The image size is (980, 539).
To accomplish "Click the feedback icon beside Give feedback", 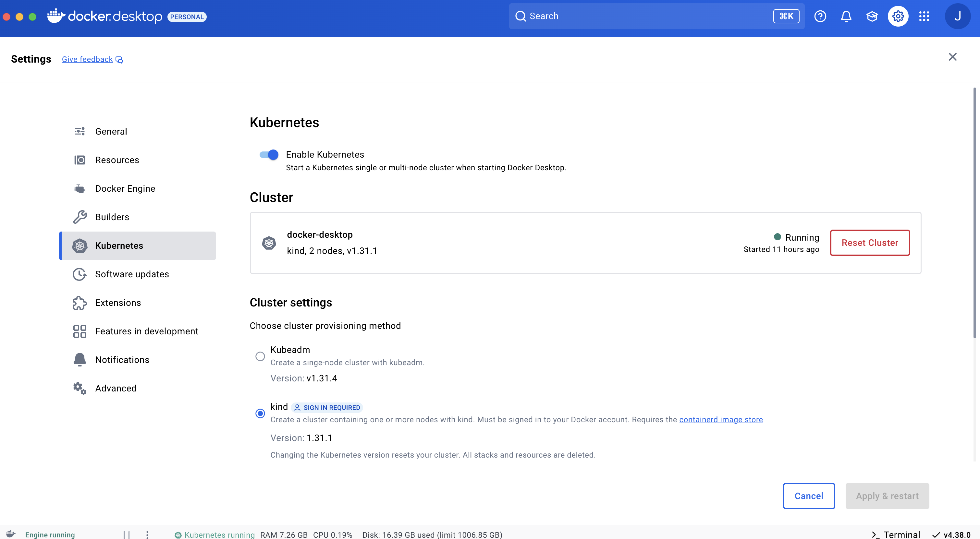I will tap(119, 60).
